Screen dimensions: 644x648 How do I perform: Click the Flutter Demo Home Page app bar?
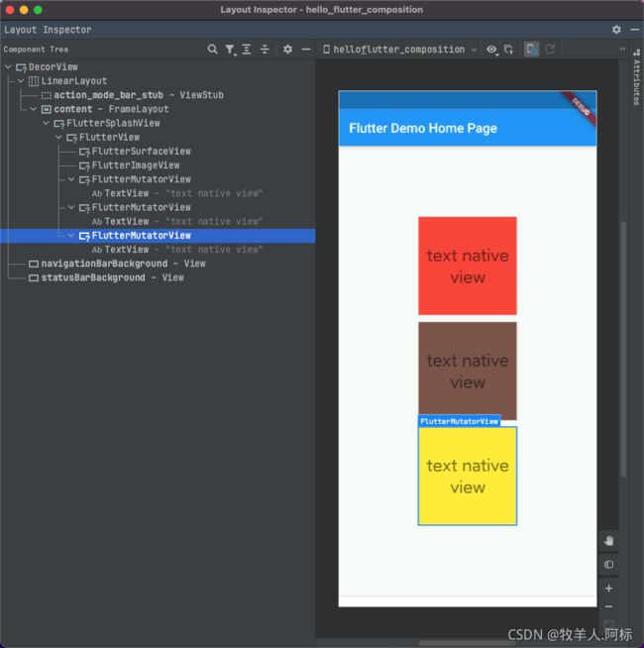click(x=467, y=128)
